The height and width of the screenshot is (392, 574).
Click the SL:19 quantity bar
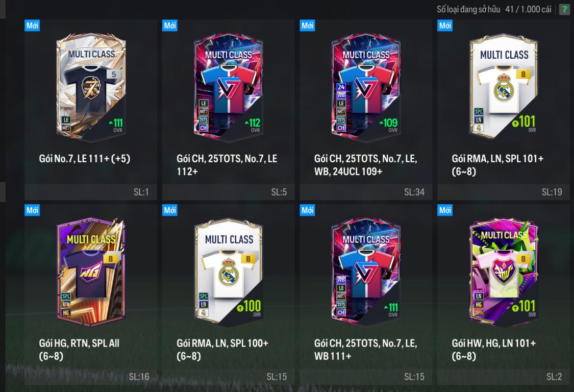504,192
